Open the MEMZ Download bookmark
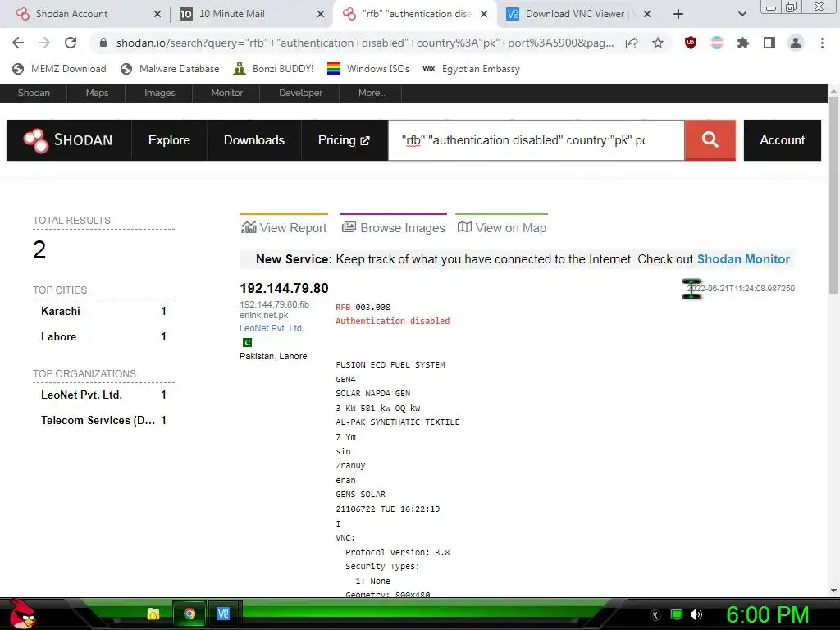This screenshot has width=840, height=630. click(x=59, y=69)
